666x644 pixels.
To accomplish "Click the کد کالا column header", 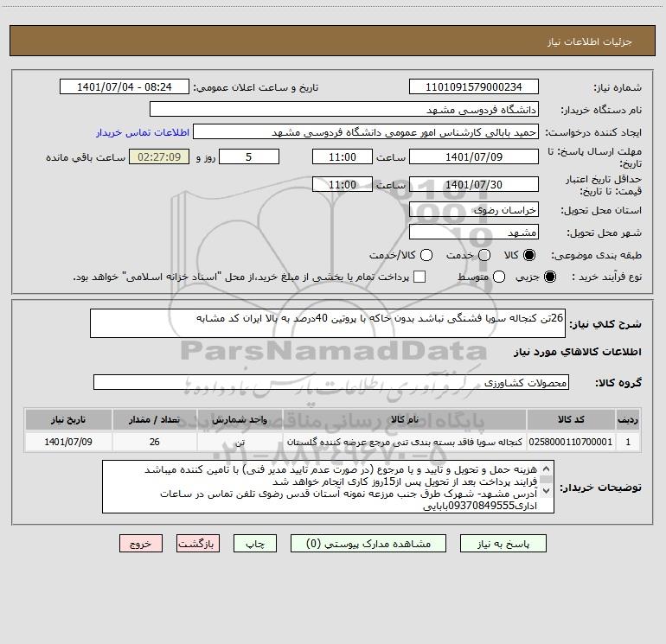I will [571, 419].
